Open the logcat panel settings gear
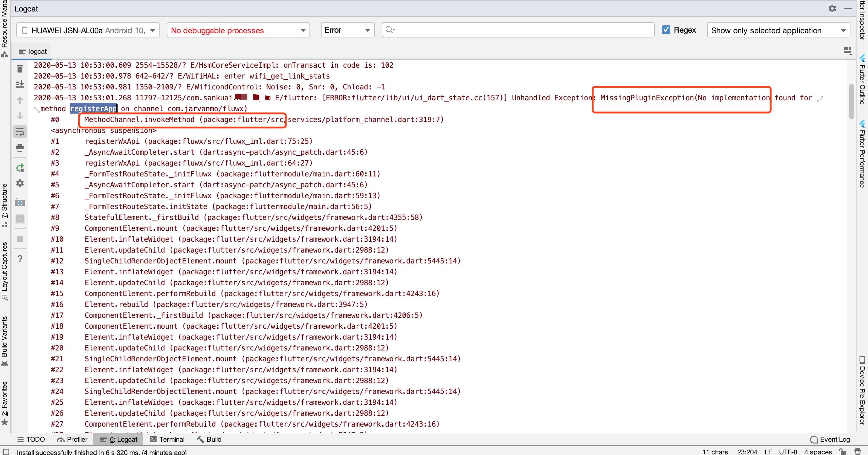This screenshot has height=455, width=868. [19, 183]
